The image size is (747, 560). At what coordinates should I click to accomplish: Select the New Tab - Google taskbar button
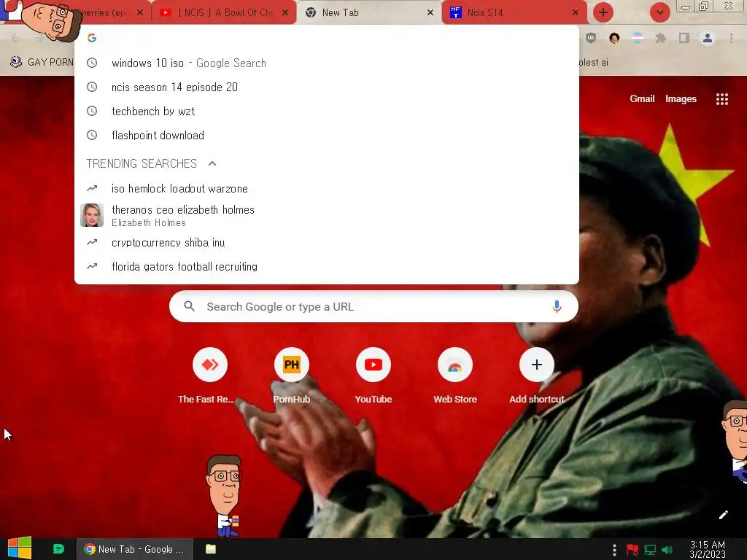click(x=135, y=549)
